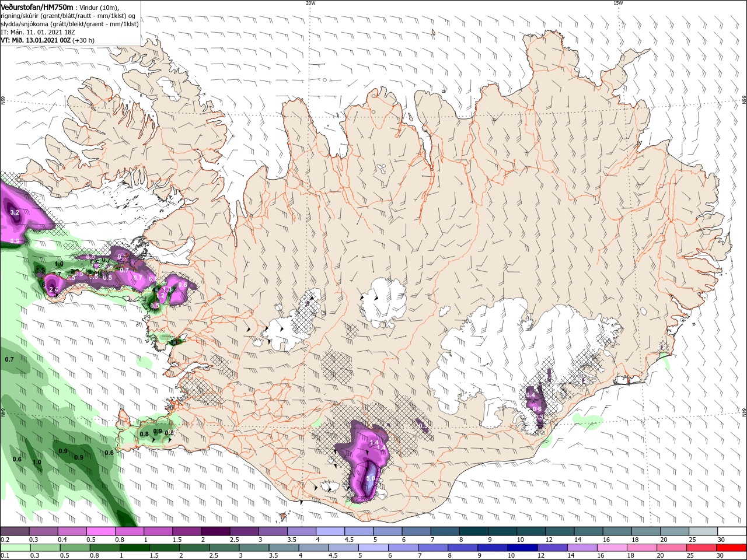
Task: Pick the darkest green 1 swatch in rain scale
Action: coord(134,548)
